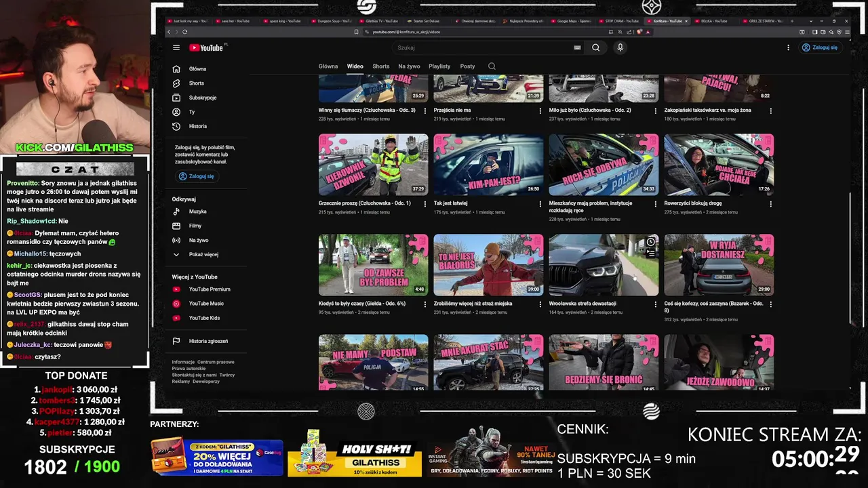868x488 pixels.
Task: Activate voice search microphone
Action: pos(620,47)
